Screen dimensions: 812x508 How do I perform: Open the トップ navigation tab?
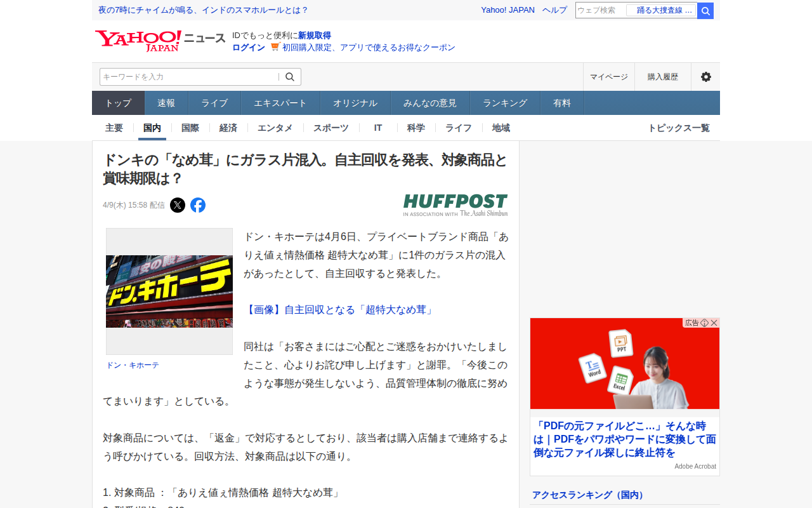click(x=118, y=103)
